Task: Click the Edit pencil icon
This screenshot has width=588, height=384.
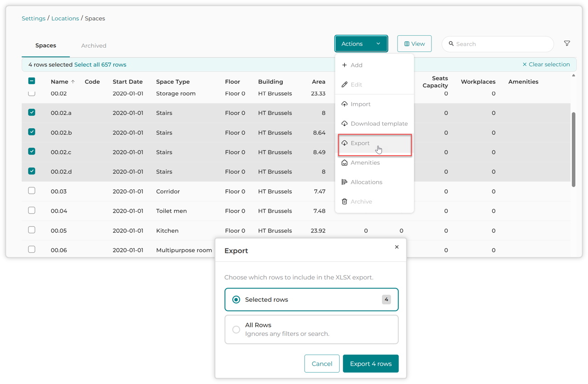Action: 344,85
